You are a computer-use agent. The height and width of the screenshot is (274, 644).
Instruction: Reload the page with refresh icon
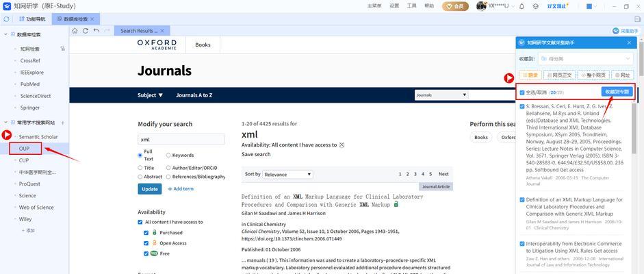tap(86, 31)
